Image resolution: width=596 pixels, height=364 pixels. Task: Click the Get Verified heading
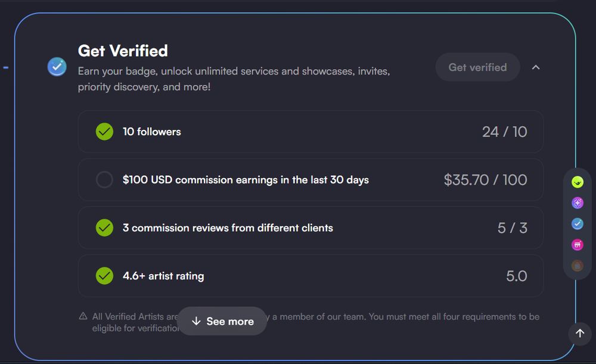click(123, 51)
